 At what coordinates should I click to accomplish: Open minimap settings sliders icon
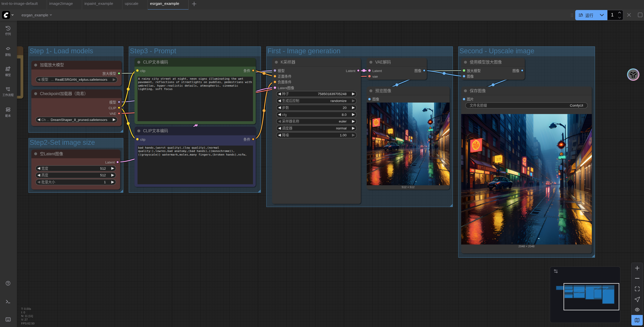(x=556, y=271)
